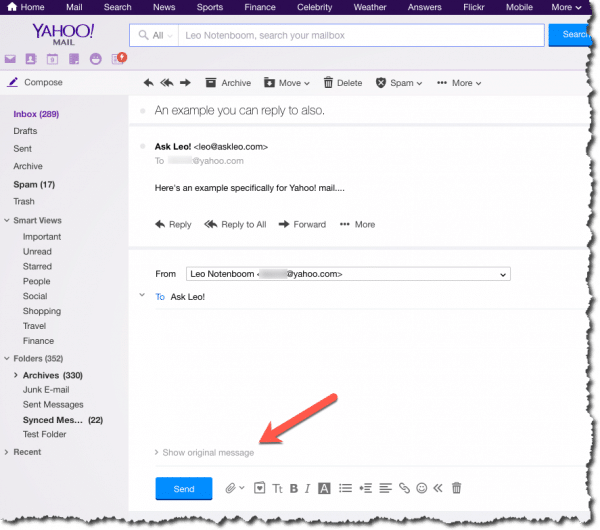Change font size with the Tt icon
600x530 pixels.
click(277, 489)
